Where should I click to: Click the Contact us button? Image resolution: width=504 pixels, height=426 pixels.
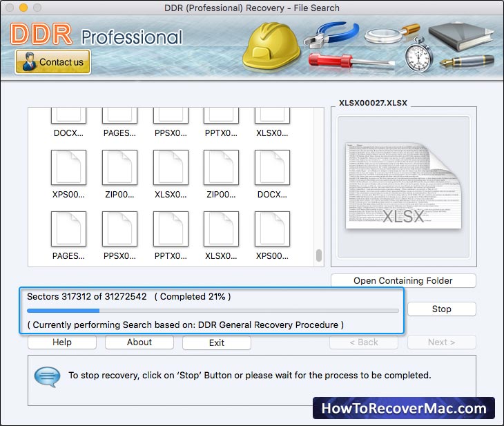point(52,61)
